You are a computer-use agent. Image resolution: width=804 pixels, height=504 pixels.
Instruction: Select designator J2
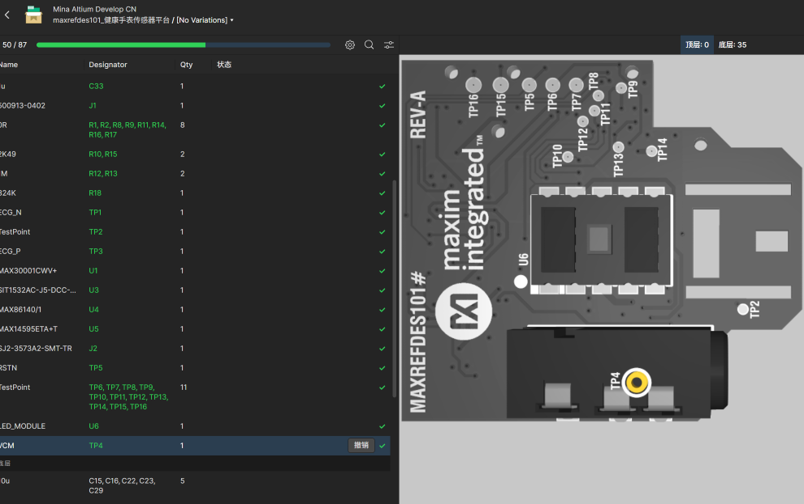pyautogui.click(x=93, y=349)
